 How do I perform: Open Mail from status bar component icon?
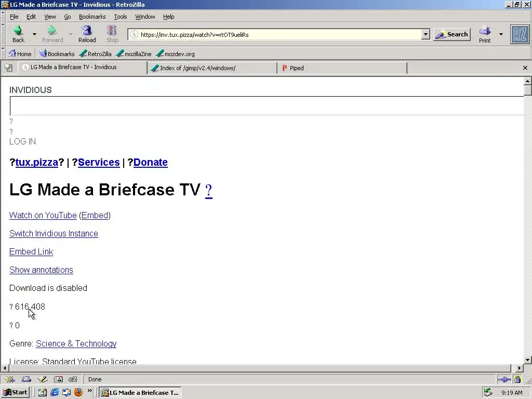pos(26,379)
